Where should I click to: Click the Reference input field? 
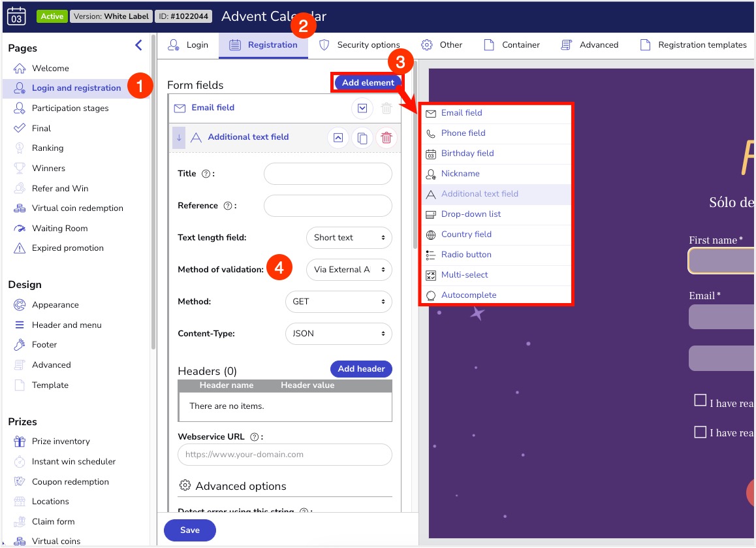pyautogui.click(x=328, y=206)
